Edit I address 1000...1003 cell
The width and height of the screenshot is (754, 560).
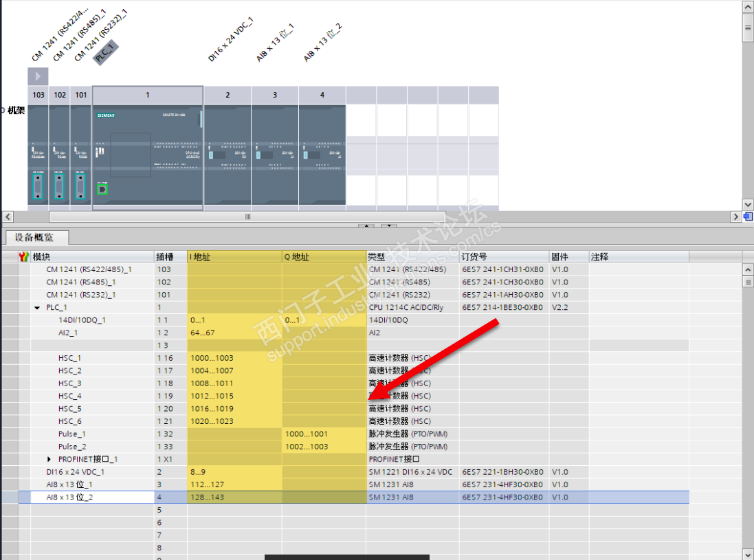tap(234, 358)
